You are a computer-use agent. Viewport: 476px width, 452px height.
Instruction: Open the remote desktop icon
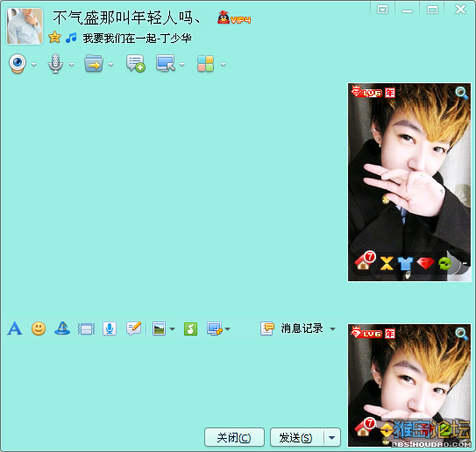166,63
